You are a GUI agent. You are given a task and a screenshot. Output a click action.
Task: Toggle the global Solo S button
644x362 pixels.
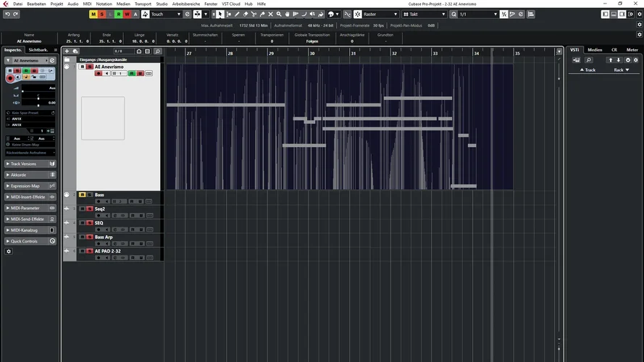click(x=101, y=14)
